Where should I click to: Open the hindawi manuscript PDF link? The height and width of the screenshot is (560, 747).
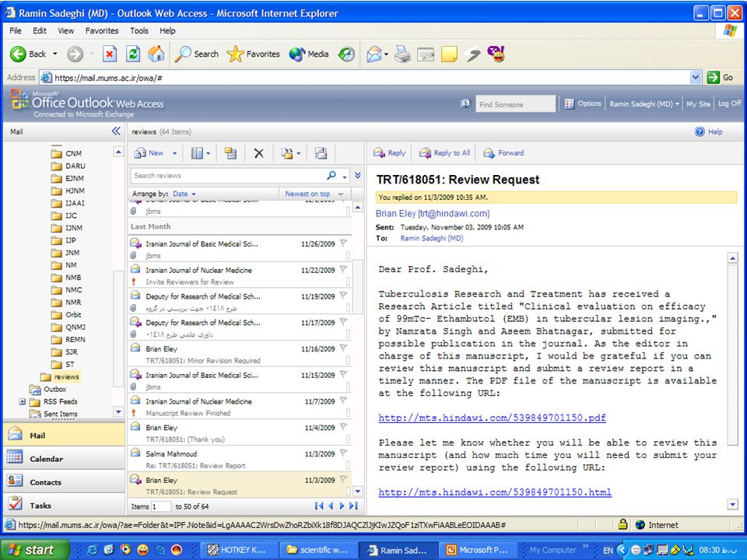(492, 418)
